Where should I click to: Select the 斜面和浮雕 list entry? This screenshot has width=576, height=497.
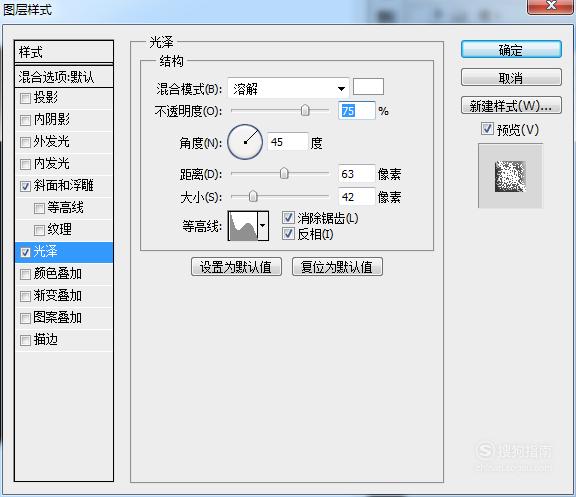64,186
